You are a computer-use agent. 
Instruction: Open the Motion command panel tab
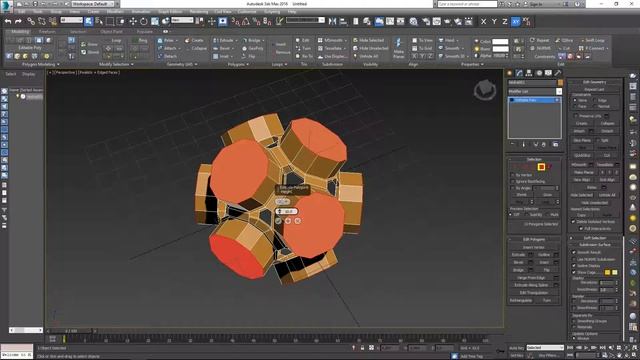[539, 73]
